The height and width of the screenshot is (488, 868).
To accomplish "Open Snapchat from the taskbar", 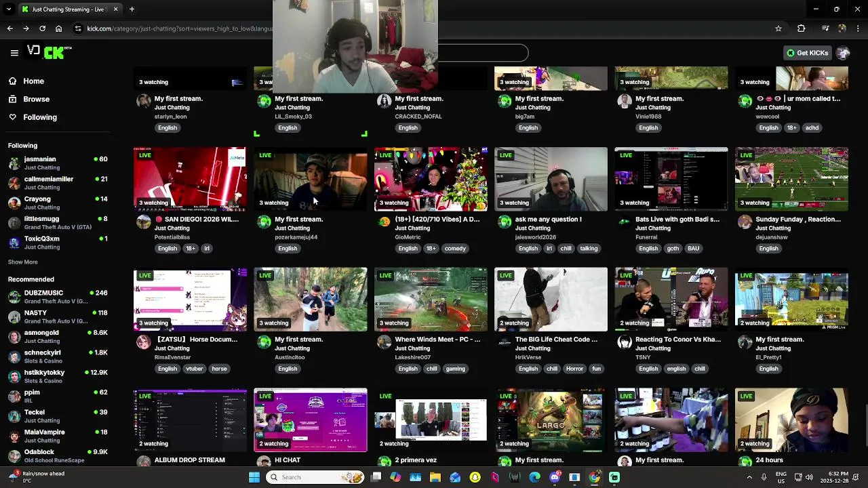I will pos(475,477).
